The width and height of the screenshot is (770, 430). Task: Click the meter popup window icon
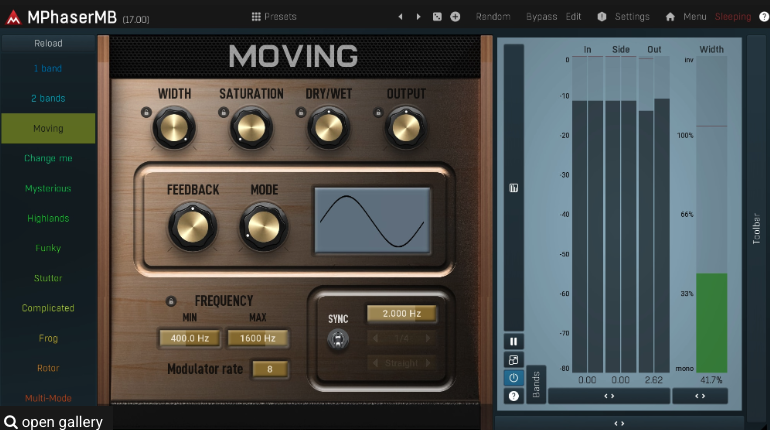point(513,360)
